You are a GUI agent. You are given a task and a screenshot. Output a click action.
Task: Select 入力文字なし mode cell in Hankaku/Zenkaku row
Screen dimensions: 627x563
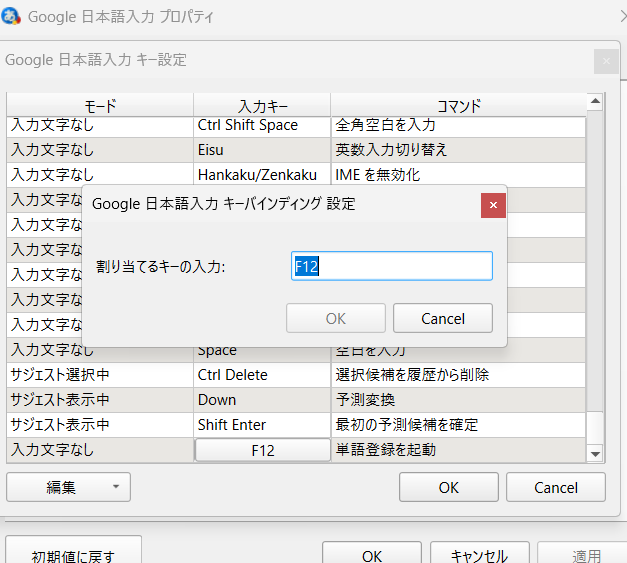100,175
